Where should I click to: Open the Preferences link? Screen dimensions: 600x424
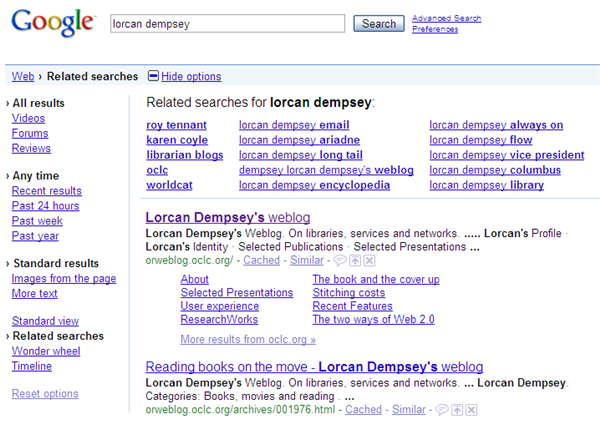435,29
